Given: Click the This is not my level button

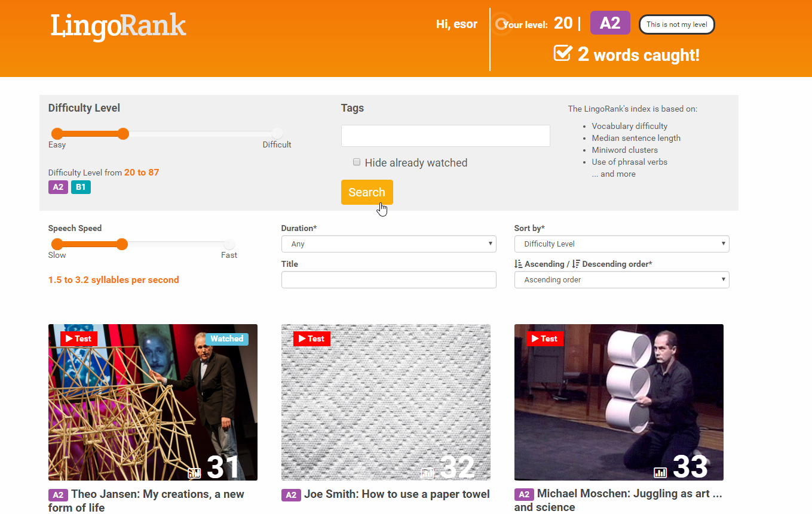Looking at the screenshot, I should pos(677,24).
